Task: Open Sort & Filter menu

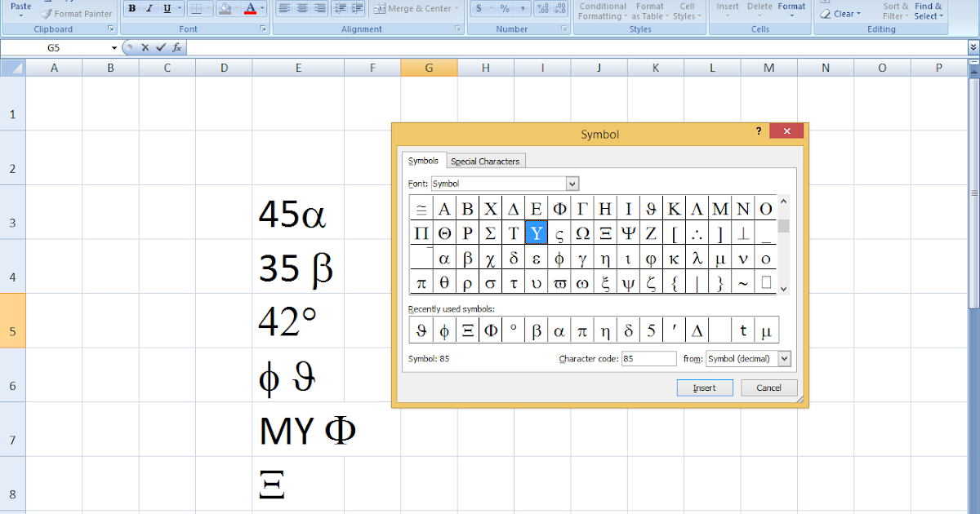Action: [895, 11]
